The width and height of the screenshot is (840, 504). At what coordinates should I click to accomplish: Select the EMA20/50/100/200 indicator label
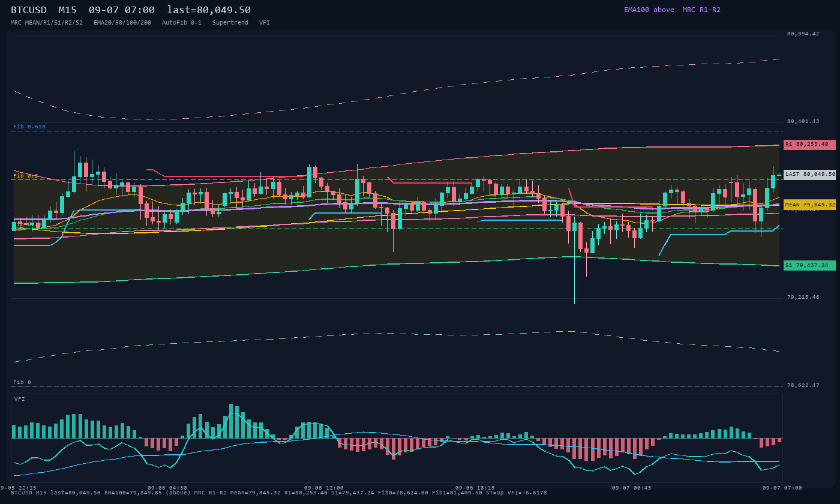click(x=122, y=22)
